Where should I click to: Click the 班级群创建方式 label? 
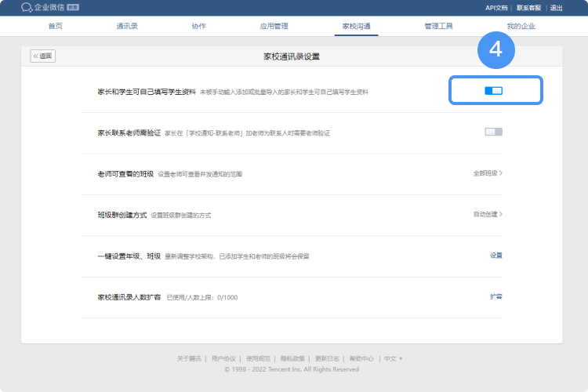122,215
